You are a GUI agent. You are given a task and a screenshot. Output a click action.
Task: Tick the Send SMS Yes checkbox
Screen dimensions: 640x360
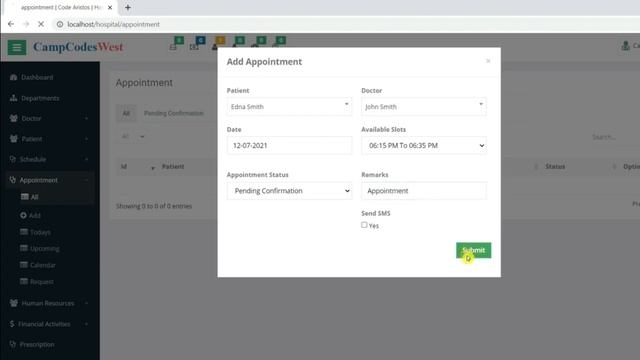click(364, 225)
